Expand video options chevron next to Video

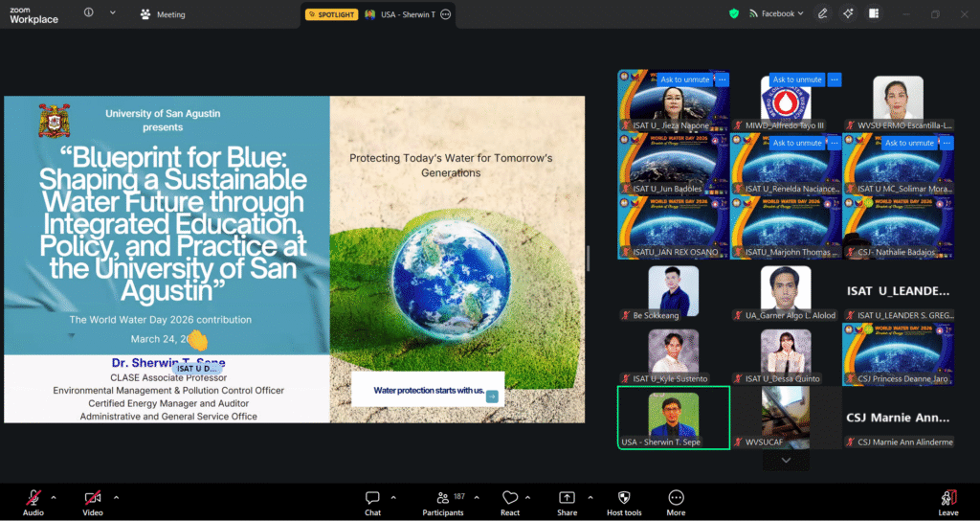pyautogui.click(x=116, y=497)
